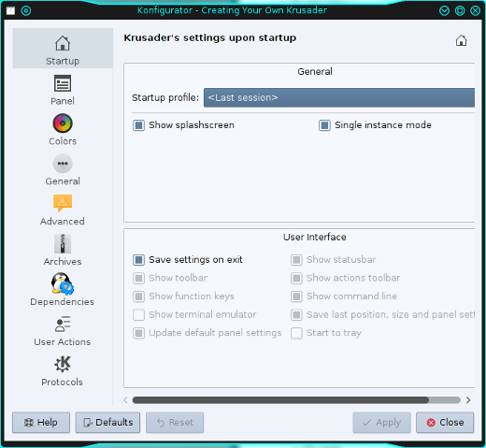Select the Archives label in sidebar
The height and width of the screenshot is (448, 486).
pos(63,262)
